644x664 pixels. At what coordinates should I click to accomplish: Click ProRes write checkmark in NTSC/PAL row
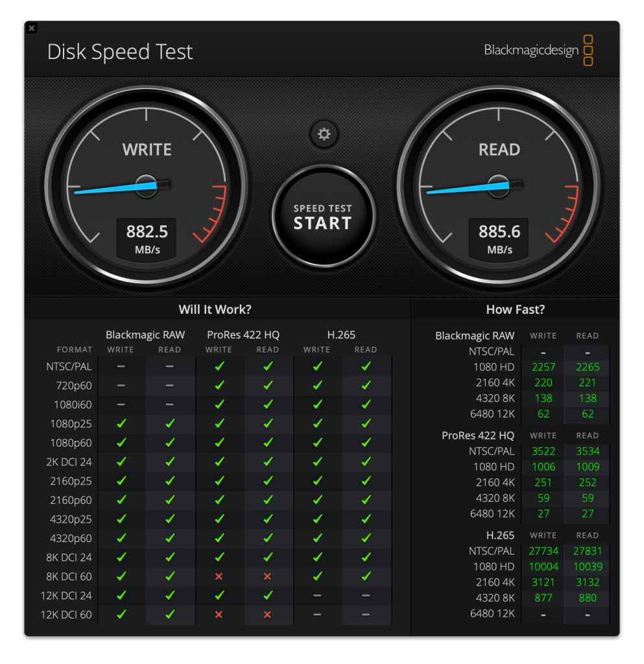[x=219, y=366]
